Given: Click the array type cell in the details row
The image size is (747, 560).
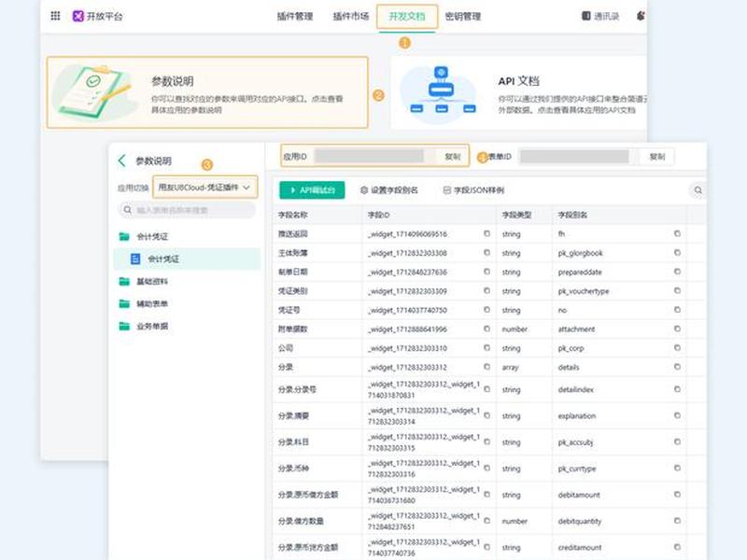Looking at the screenshot, I should pos(510,367).
